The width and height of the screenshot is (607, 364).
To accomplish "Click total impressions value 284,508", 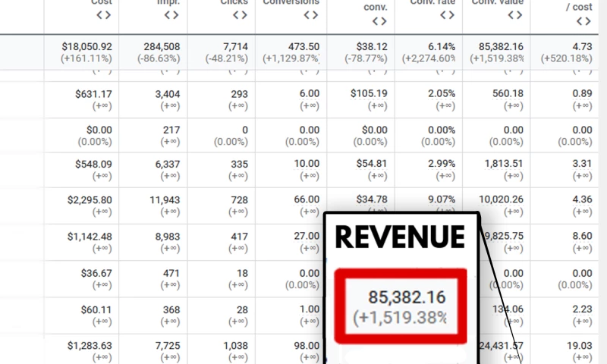I will tap(162, 46).
